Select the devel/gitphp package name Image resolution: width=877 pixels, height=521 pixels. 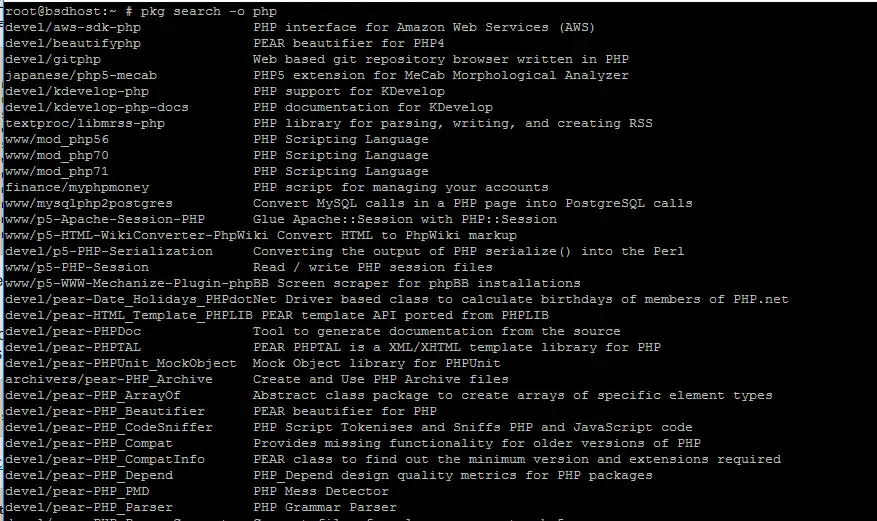coord(53,59)
